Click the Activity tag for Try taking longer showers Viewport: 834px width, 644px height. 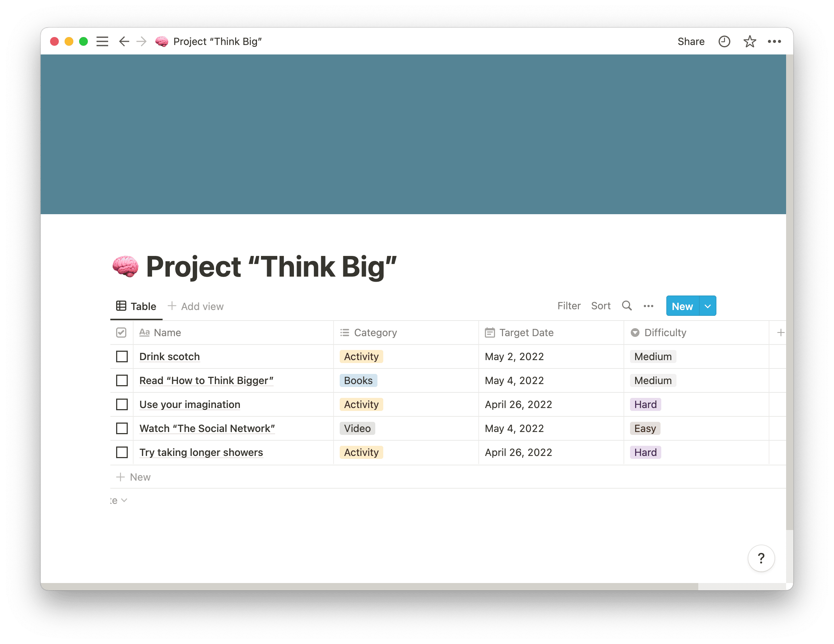pos(361,452)
